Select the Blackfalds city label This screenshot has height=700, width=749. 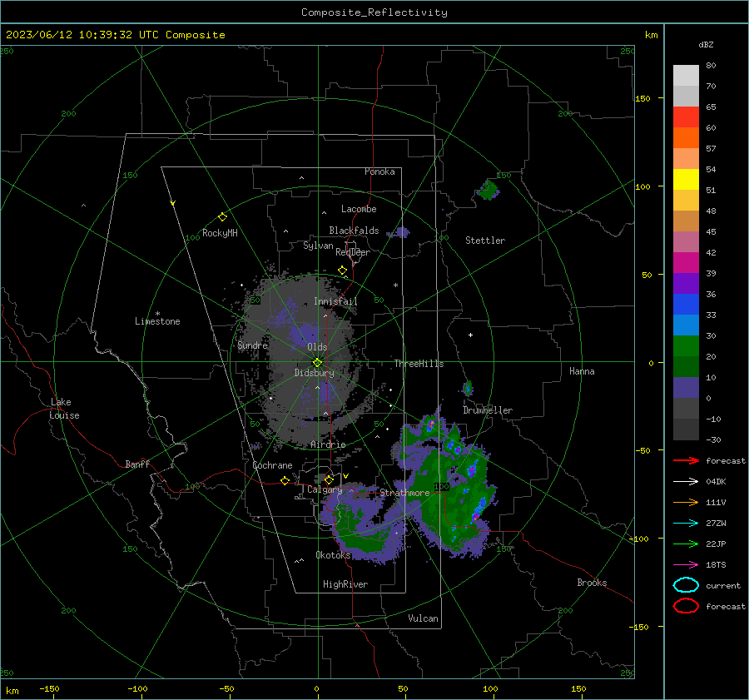(354, 231)
